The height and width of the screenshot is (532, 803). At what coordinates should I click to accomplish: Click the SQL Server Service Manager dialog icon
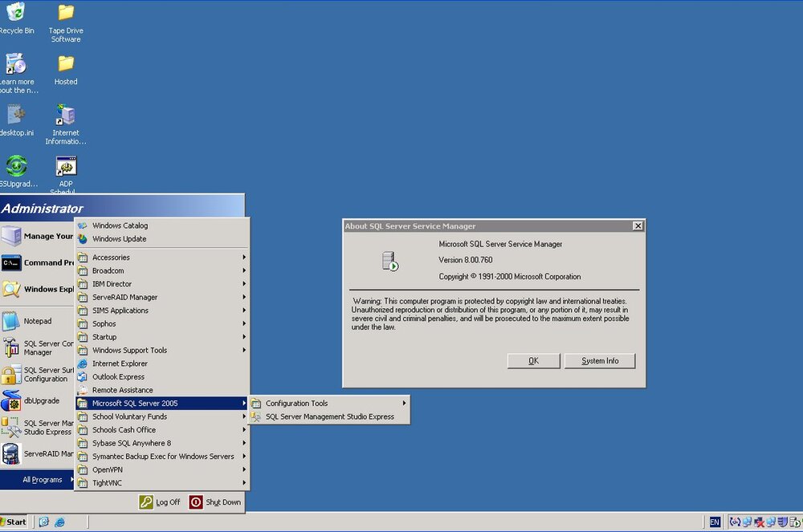click(x=389, y=262)
